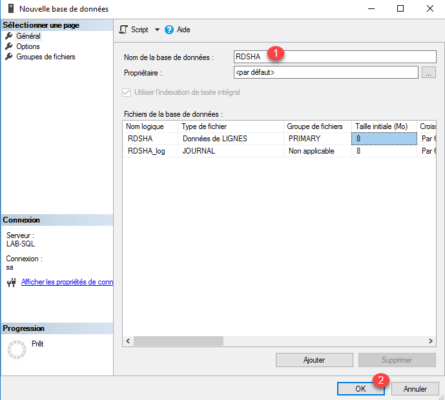Open the Groupes de fichiers page
Image resolution: width=445 pixels, height=400 pixels.
click(x=46, y=57)
